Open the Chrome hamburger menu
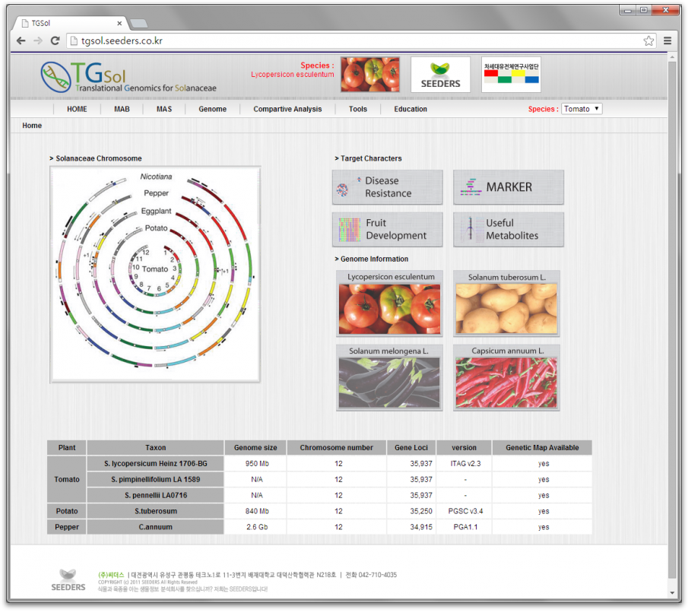 pyautogui.click(x=668, y=41)
